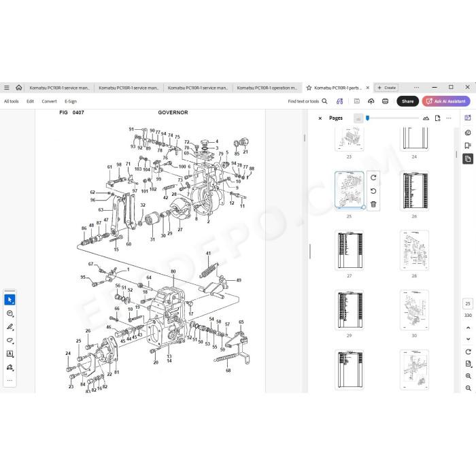Open the Convert menu

pyautogui.click(x=49, y=101)
